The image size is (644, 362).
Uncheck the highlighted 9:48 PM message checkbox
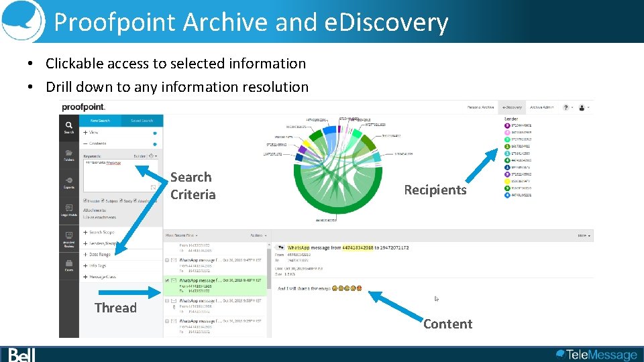pyautogui.click(x=167, y=281)
